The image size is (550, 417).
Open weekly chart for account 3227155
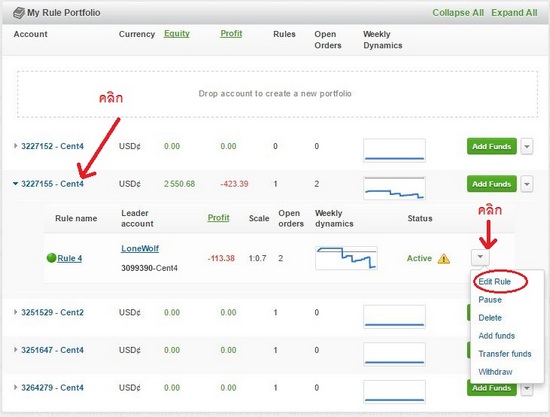point(394,188)
